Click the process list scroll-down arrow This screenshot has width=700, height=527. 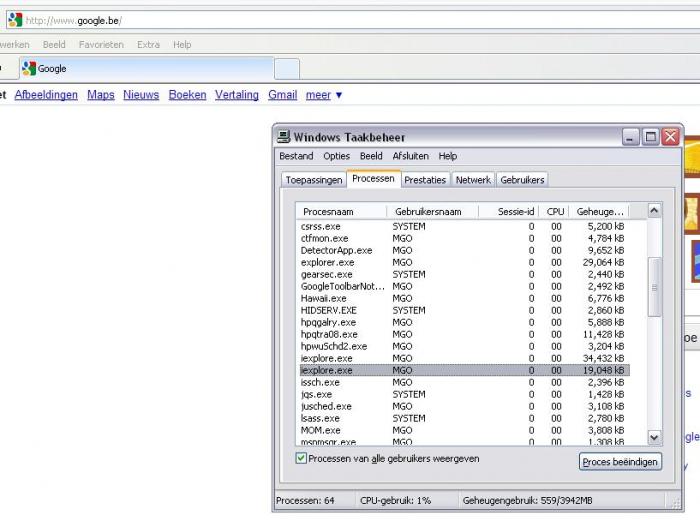[x=654, y=438]
